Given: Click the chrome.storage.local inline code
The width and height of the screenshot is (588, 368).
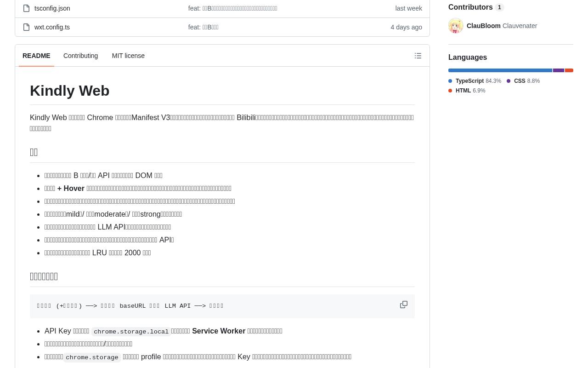Looking at the screenshot, I should [x=131, y=332].
